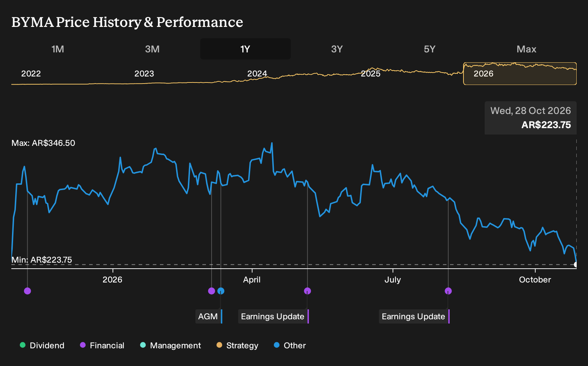Image resolution: width=588 pixels, height=366 pixels.
Task: Open the AGM event label
Action: pyautogui.click(x=209, y=316)
